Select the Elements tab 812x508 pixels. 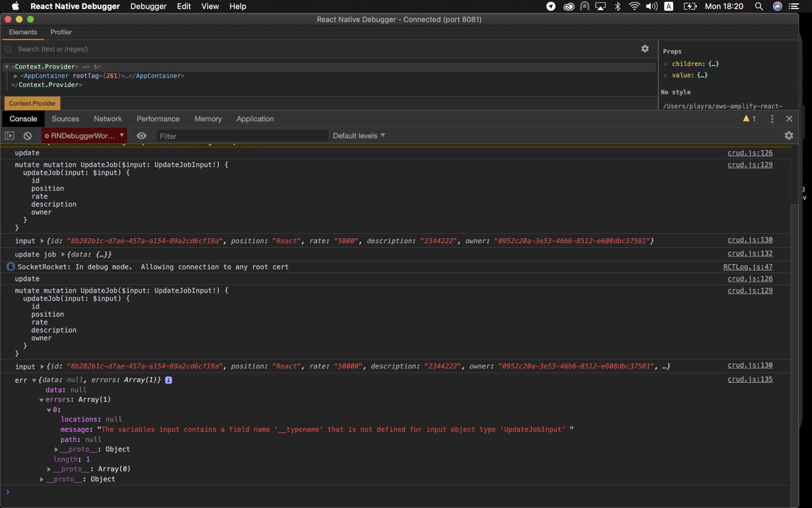[x=23, y=32]
